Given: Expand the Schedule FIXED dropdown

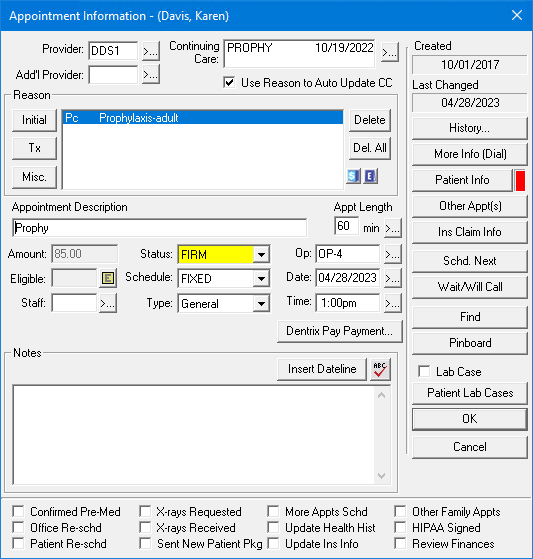Looking at the screenshot, I should pyautogui.click(x=261, y=278).
